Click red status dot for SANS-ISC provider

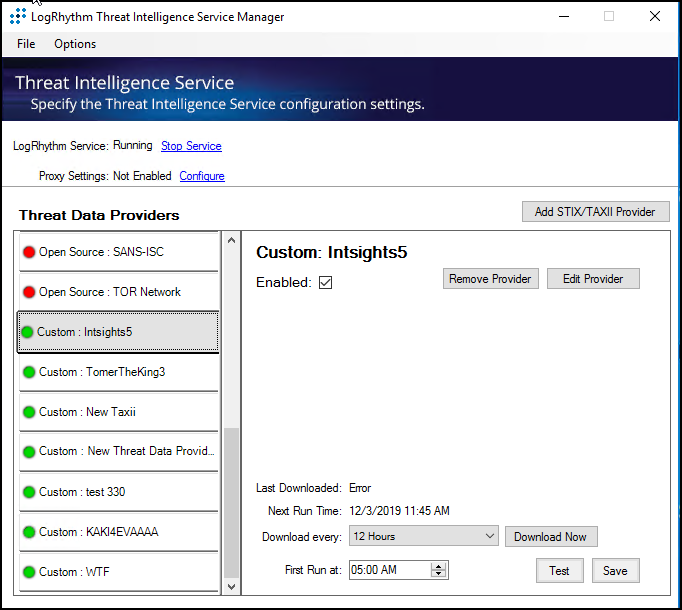(x=29, y=252)
